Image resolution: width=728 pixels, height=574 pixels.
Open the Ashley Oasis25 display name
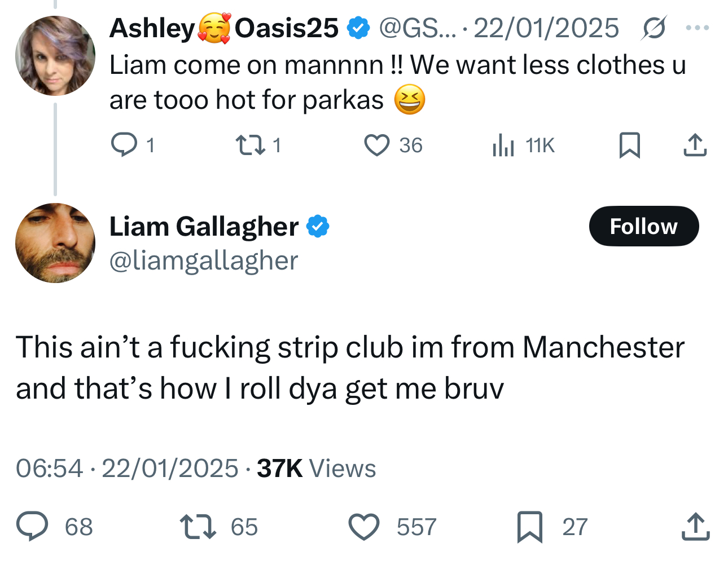tap(224, 28)
